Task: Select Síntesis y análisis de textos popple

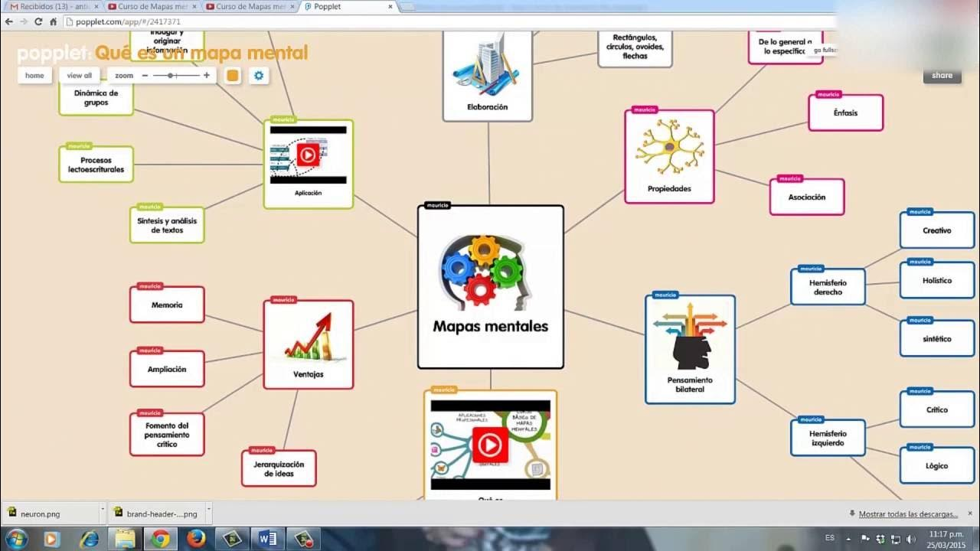Action: click(167, 225)
